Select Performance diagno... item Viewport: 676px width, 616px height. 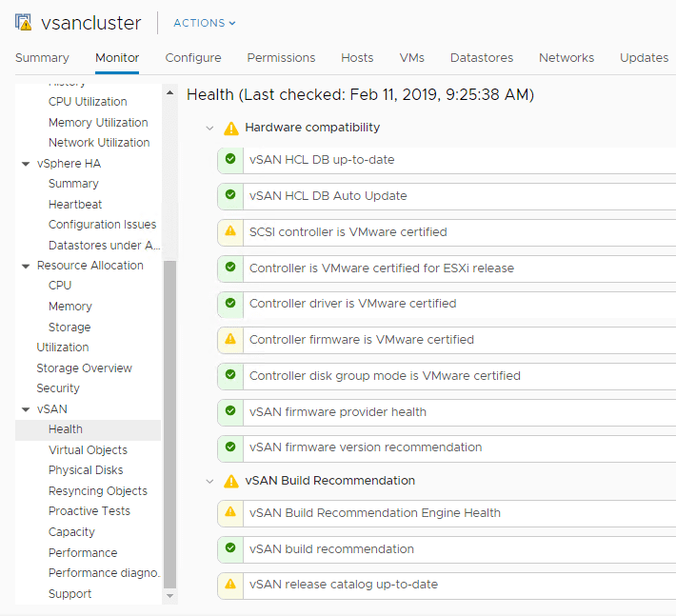point(105,573)
